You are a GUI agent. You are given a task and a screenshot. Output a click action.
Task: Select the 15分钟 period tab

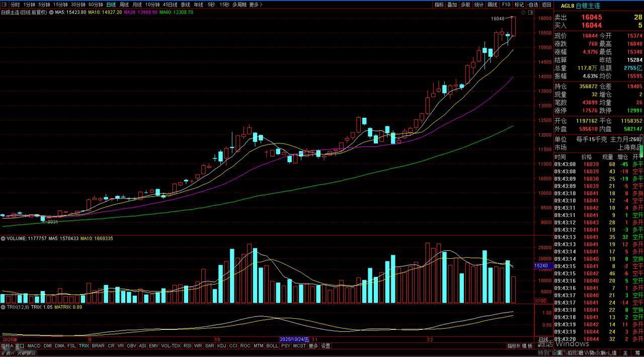tap(60, 5)
